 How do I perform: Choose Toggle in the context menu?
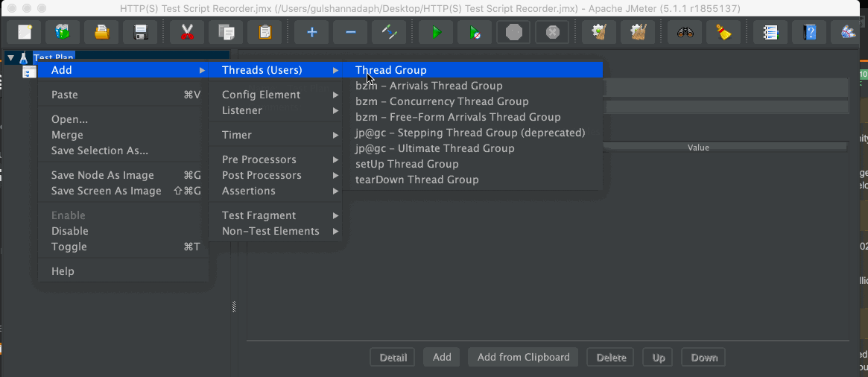click(x=123, y=247)
